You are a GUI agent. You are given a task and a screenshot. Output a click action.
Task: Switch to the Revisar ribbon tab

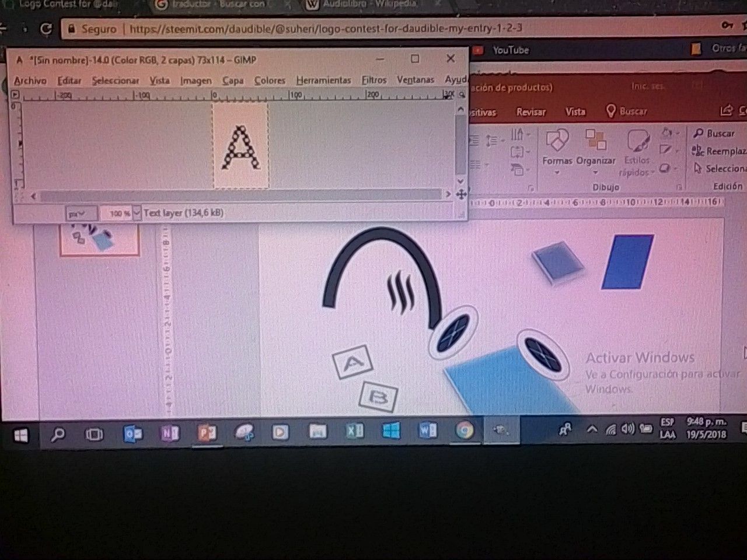coord(530,111)
